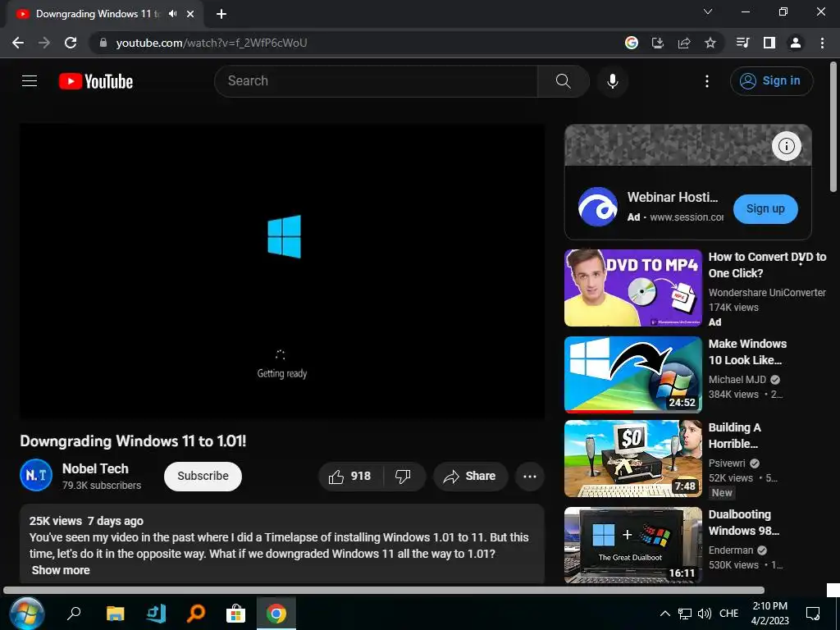The image size is (840, 630).
Task: Open the Webinar Hosting ad logo
Action: point(598,207)
